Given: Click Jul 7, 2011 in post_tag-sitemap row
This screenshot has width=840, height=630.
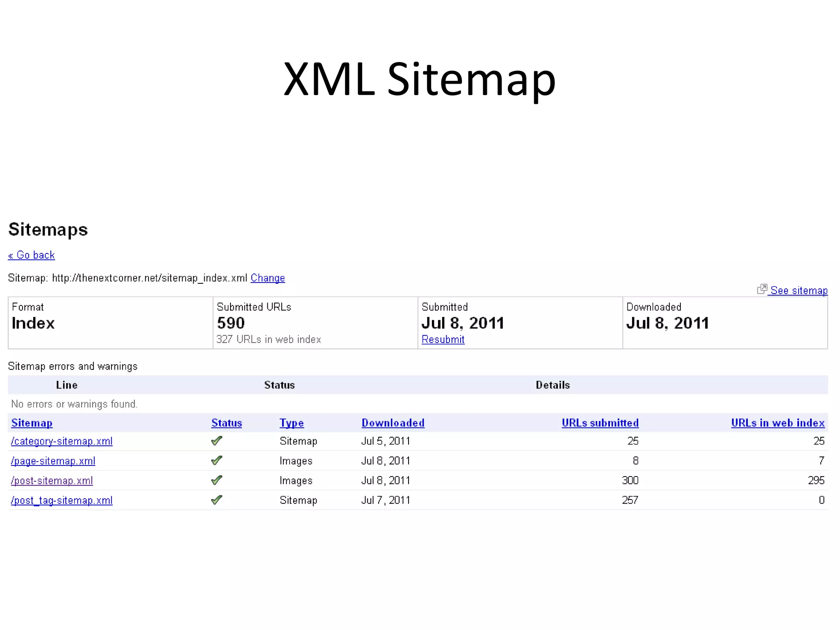Looking at the screenshot, I should tap(386, 500).
